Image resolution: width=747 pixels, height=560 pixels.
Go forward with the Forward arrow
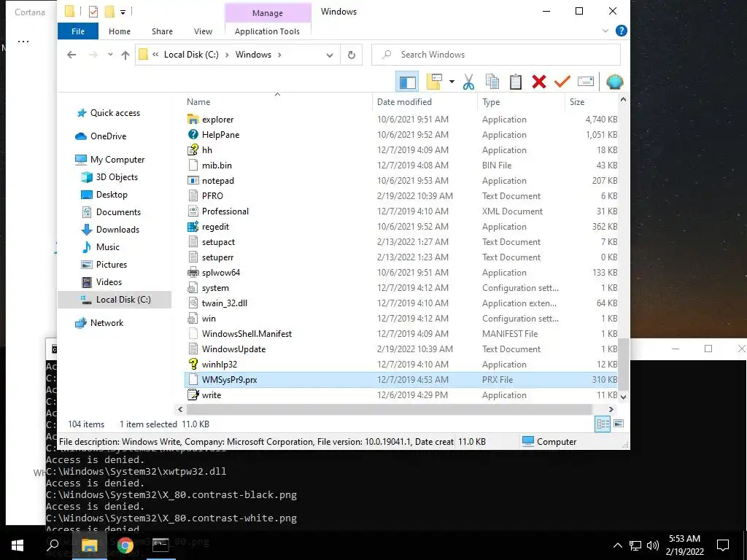[x=93, y=55]
